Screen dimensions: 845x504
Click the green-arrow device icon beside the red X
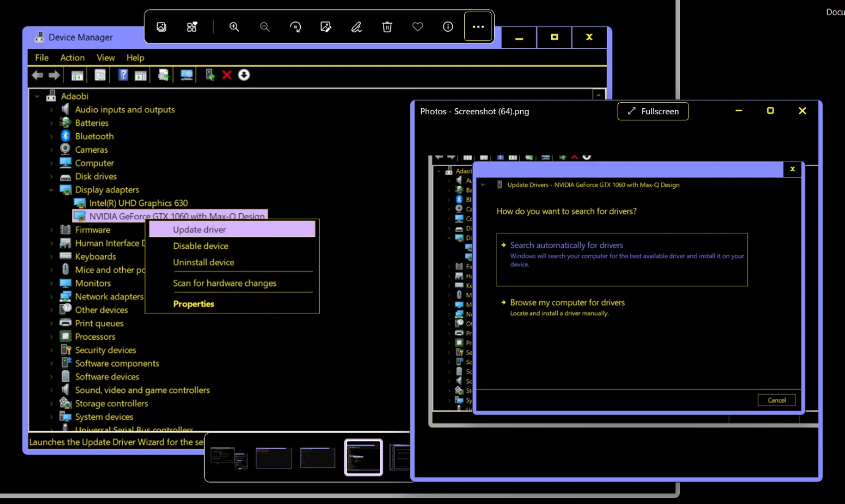point(210,75)
